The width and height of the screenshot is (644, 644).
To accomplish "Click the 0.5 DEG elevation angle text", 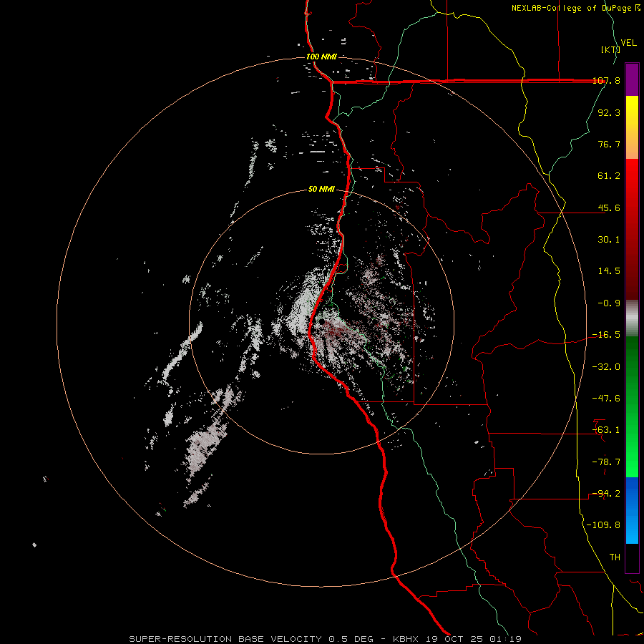I will 351,639.
